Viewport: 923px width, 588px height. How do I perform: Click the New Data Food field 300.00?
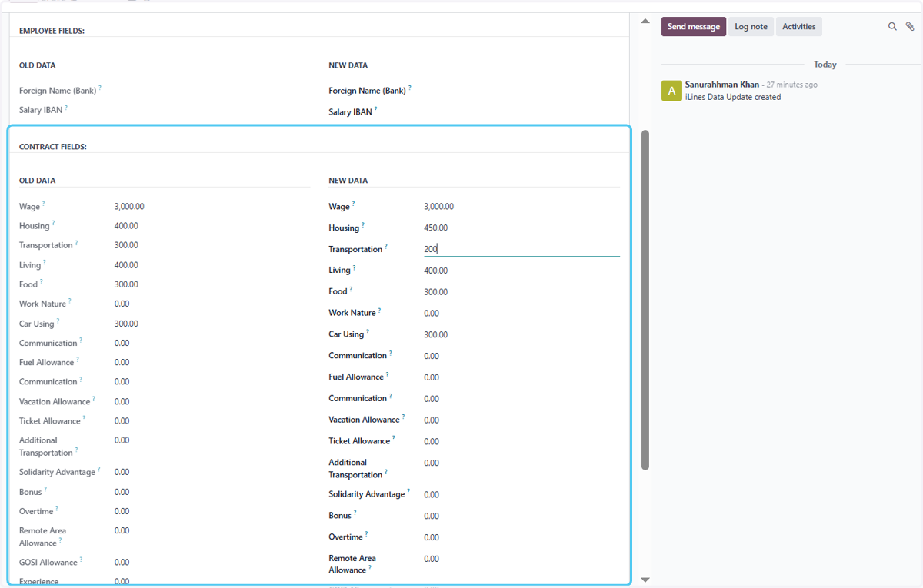tap(521, 292)
